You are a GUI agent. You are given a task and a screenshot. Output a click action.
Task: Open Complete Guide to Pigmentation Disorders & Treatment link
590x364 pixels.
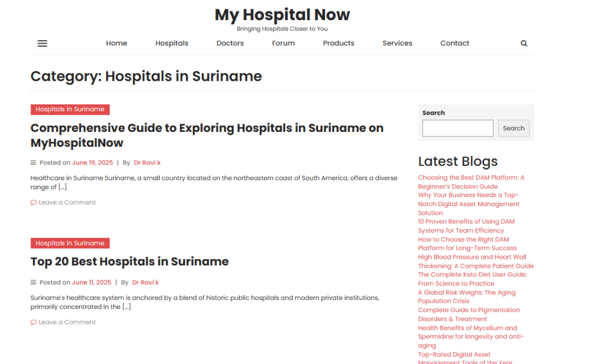pyautogui.click(x=469, y=314)
